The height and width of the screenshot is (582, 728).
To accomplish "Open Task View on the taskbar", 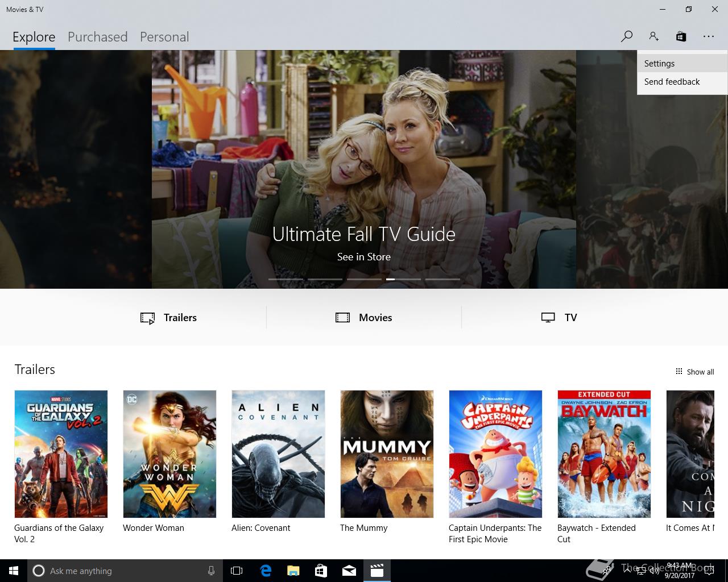I will click(x=237, y=571).
